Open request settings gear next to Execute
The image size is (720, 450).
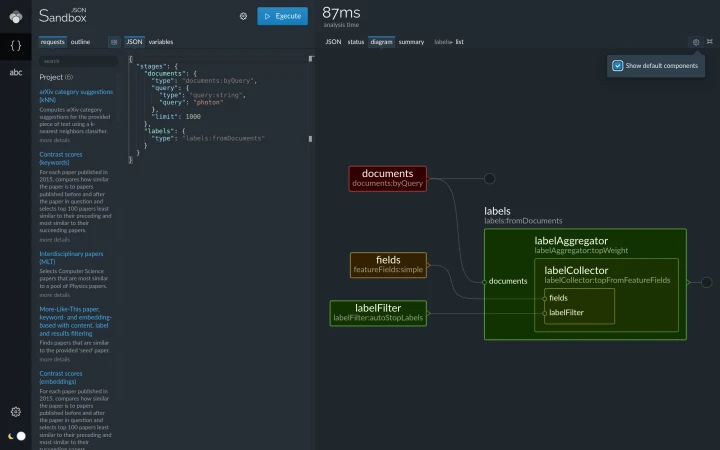click(x=243, y=16)
